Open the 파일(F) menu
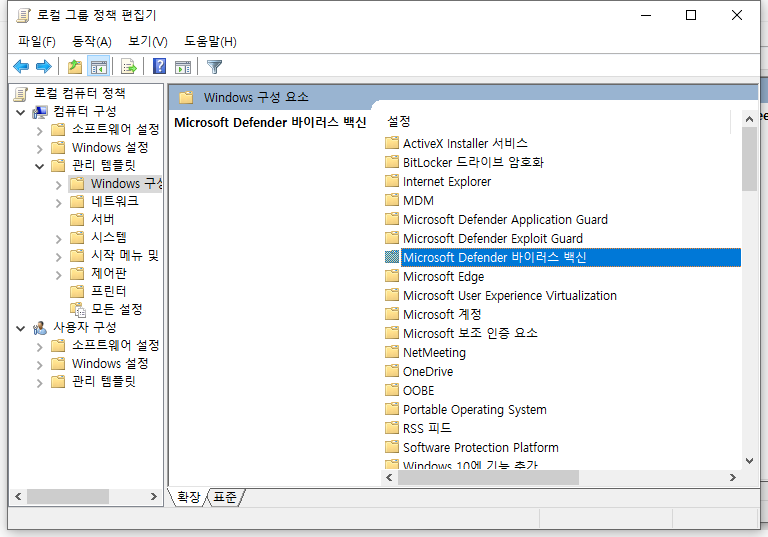This screenshot has width=768, height=537. (37, 41)
